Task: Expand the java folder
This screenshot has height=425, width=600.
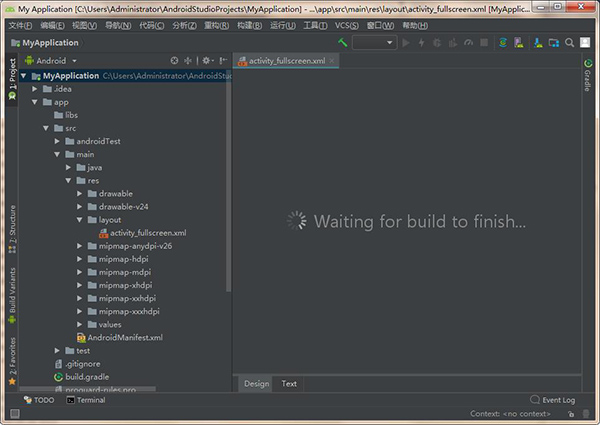Action: pos(68,167)
